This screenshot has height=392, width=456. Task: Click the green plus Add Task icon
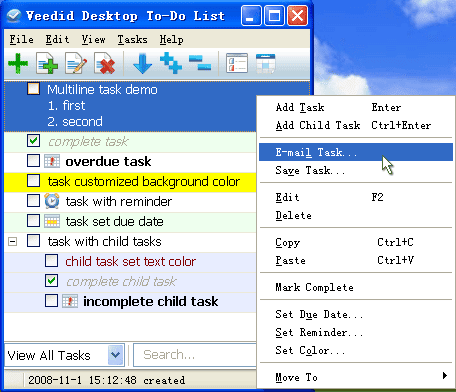pos(18,63)
